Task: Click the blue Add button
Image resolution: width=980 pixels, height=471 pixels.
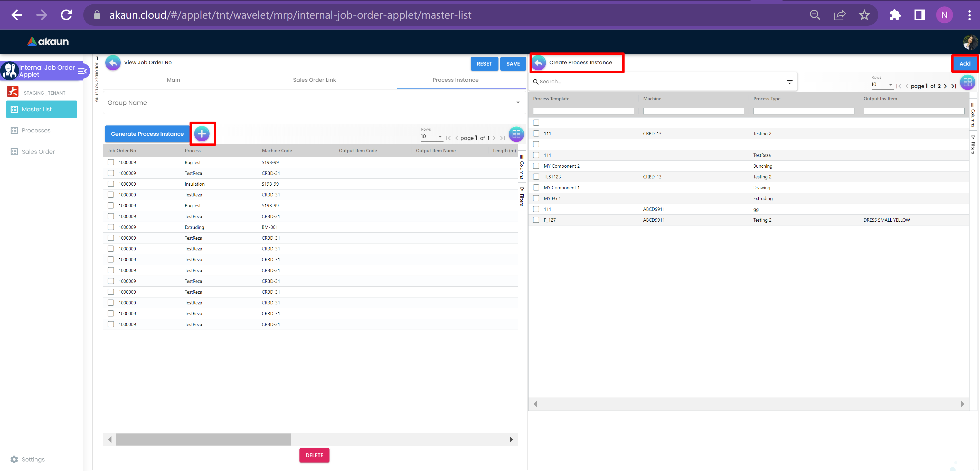Action: coord(964,64)
